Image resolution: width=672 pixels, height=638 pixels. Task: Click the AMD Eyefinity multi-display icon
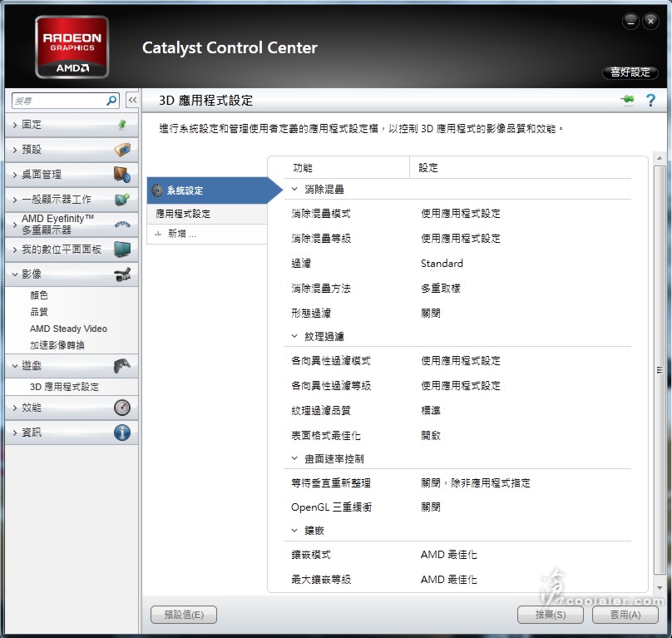tap(122, 225)
